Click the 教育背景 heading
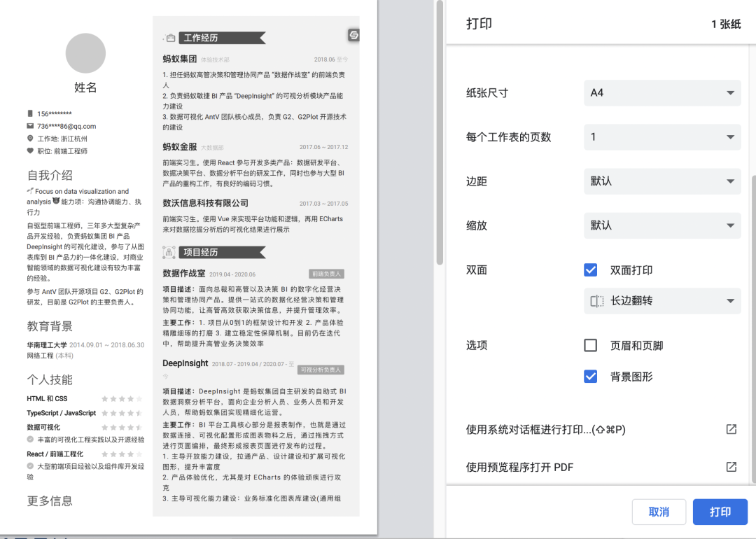The height and width of the screenshot is (539, 756). tap(50, 326)
